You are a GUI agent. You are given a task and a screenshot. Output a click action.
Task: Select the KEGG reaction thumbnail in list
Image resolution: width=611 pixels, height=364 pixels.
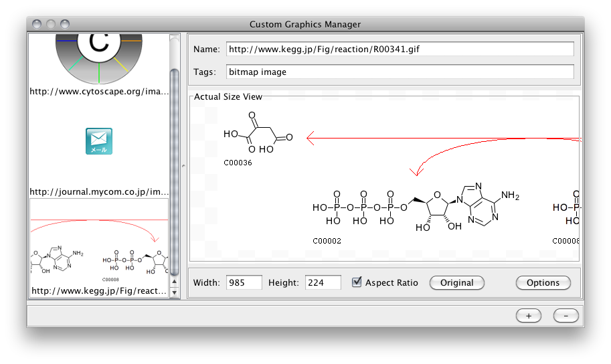coord(99,248)
